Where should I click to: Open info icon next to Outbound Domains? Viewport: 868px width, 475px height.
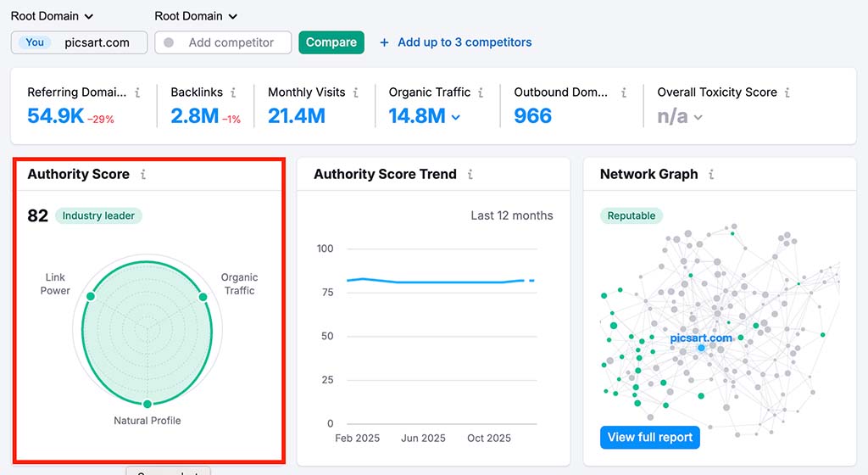click(623, 92)
